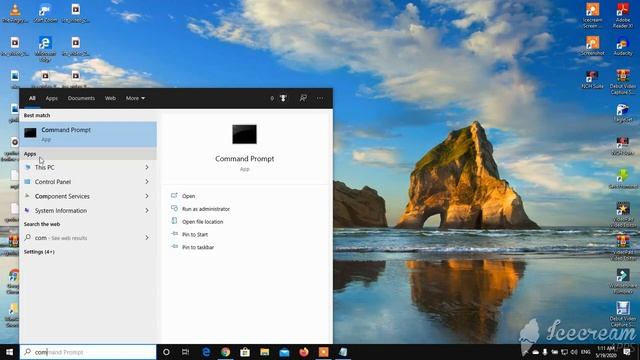Select Open file location in preview pane
This screenshot has width=640, height=360.
click(x=202, y=222)
